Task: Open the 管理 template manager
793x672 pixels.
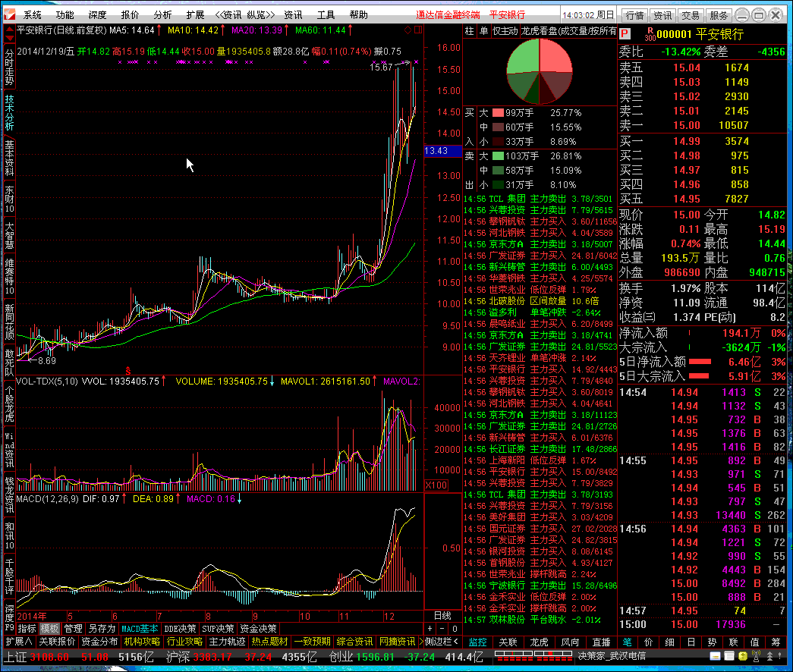Action: 73,629
